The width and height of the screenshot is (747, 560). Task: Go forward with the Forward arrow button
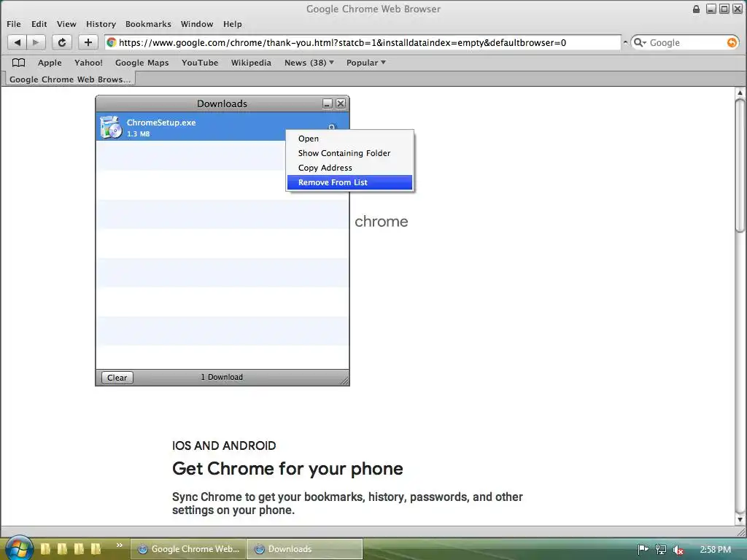point(36,42)
